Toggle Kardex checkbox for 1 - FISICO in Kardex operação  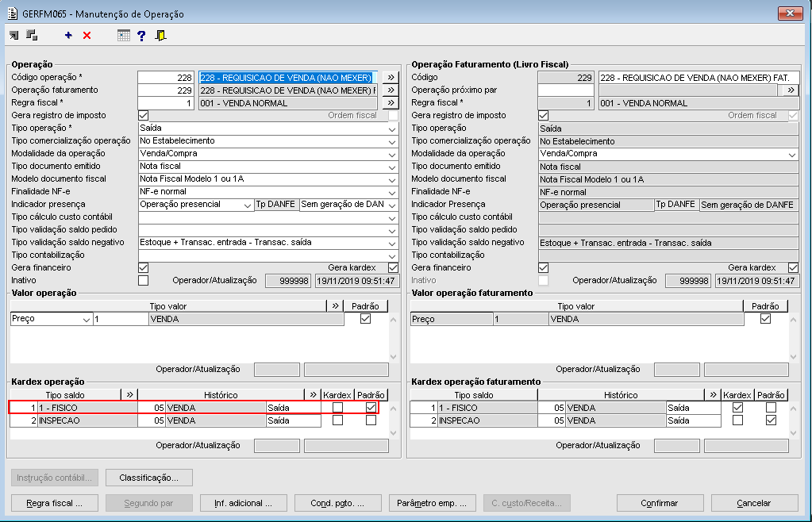click(x=337, y=408)
